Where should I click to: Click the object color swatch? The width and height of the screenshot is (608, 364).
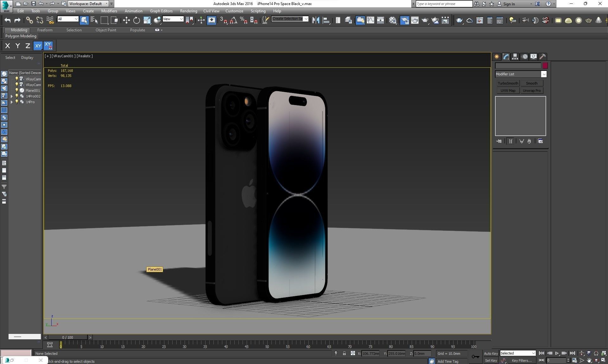pos(545,66)
